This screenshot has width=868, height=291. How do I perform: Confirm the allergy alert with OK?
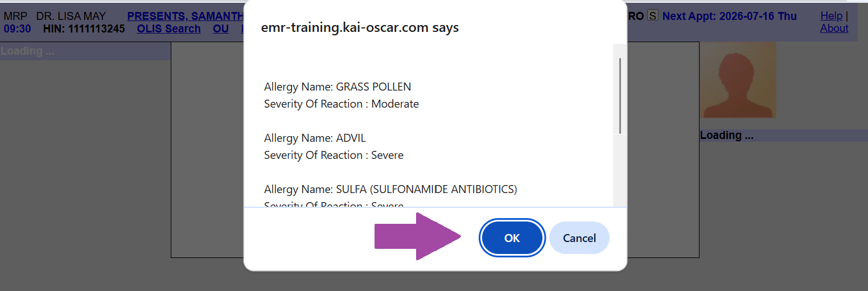coord(512,238)
